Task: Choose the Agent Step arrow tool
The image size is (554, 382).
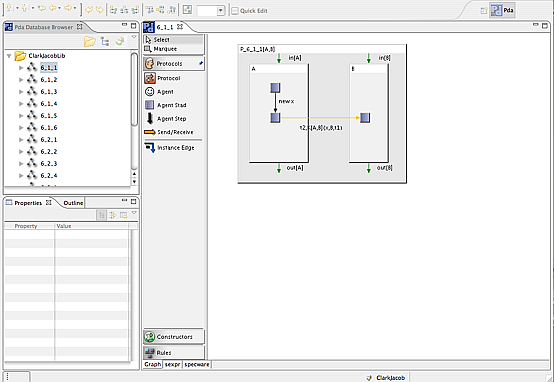Action: coord(166,119)
